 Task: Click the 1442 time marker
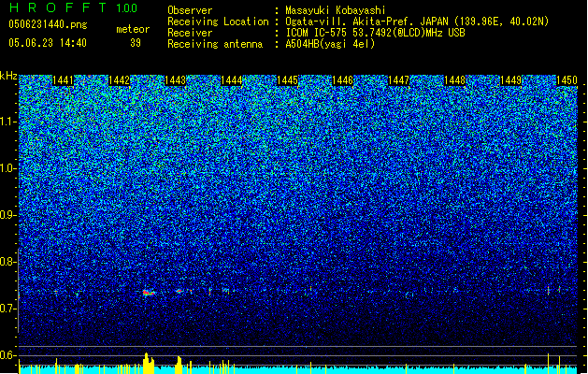(x=119, y=80)
